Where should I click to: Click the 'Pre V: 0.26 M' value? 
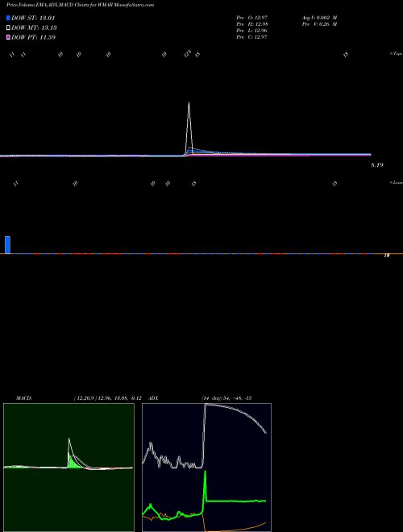(x=319, y=24)
